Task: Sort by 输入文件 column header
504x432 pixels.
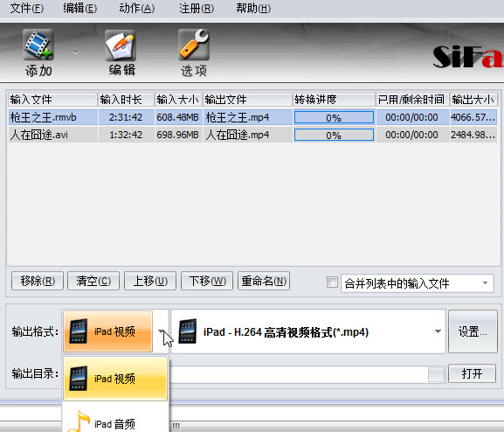Action: tap(52, 100)
